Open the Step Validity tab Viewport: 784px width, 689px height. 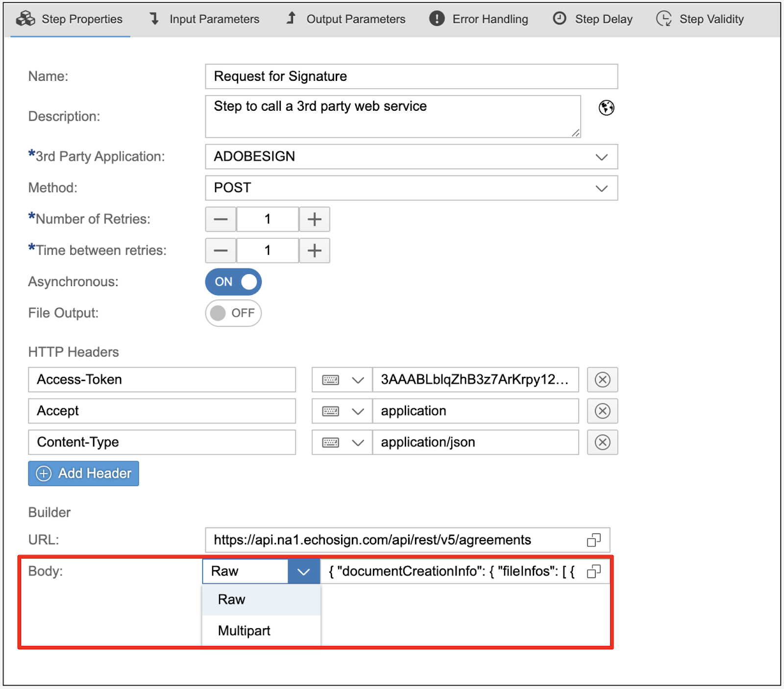[x=700, y=19]
